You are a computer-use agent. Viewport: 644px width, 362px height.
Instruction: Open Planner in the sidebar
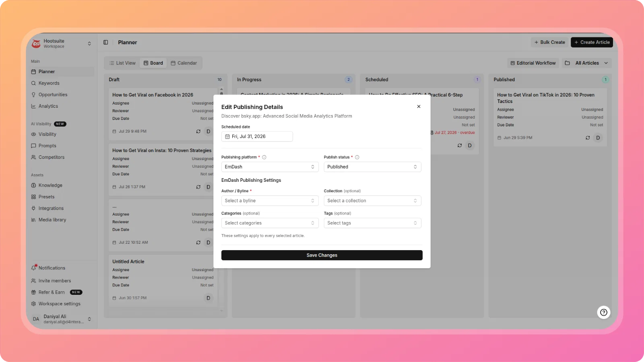(x=62, y=72)
